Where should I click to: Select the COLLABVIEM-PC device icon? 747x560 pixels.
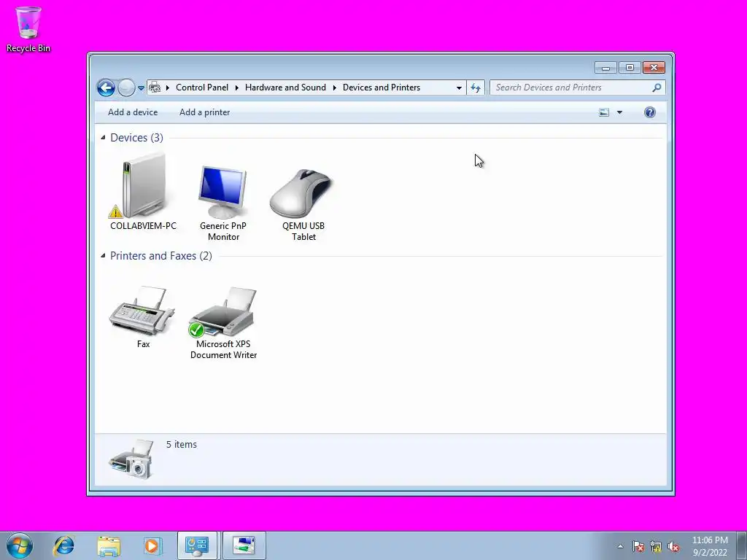(x=143, y=186)
